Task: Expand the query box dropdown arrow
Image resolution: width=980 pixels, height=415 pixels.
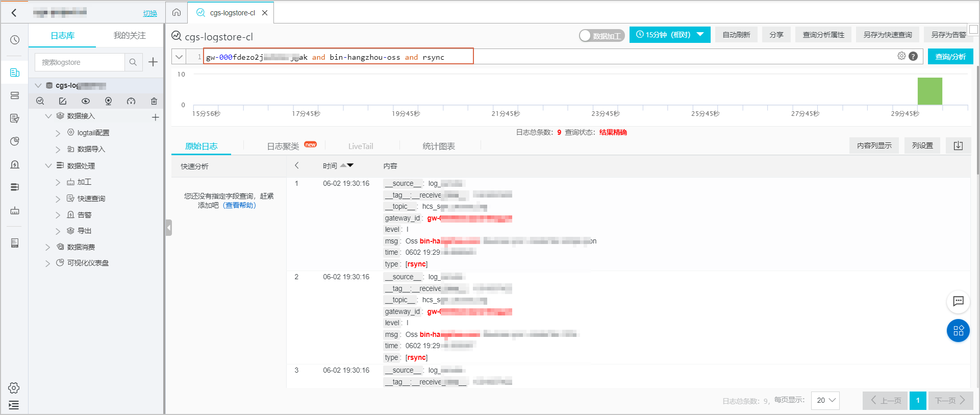Action: (x=179, y=57)
